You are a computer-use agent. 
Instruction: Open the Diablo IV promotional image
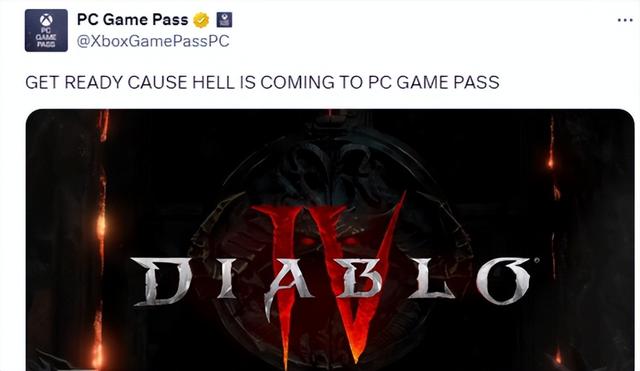point(330,240)
